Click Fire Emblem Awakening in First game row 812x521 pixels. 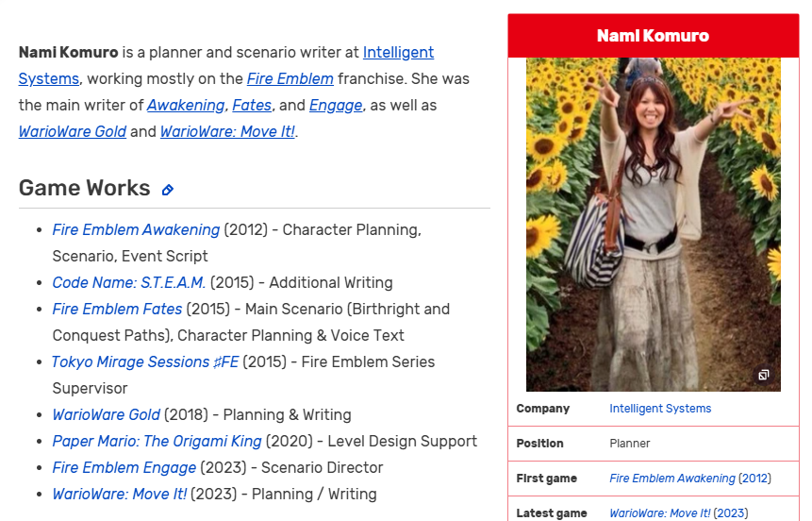672,479
